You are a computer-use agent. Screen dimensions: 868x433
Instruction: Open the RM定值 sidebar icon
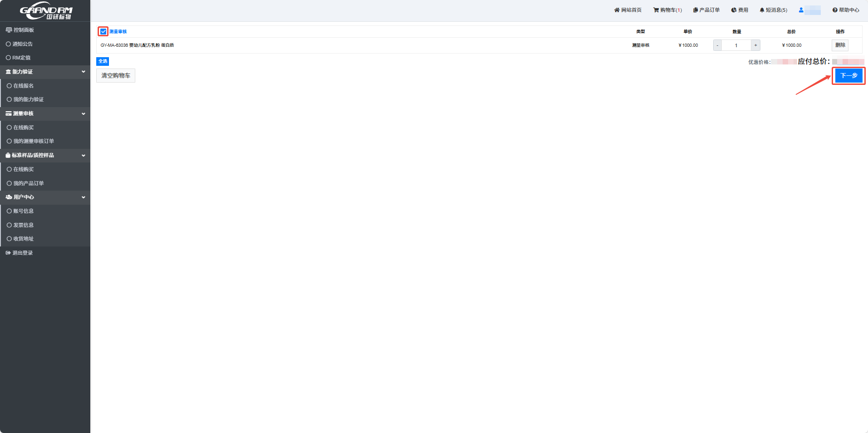click(x=8, y=58)
